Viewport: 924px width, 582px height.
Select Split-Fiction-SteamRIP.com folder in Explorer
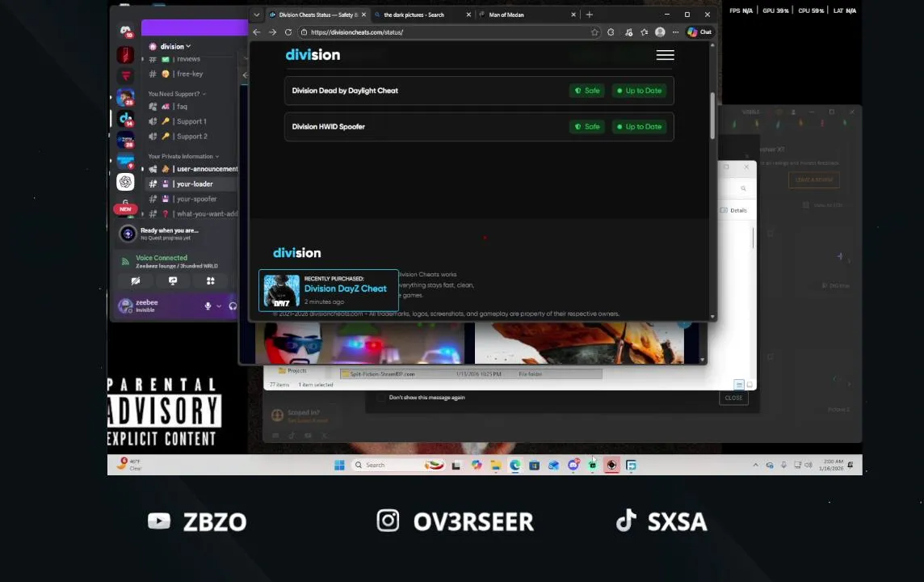pyautogui.click(x=471, y=373)
